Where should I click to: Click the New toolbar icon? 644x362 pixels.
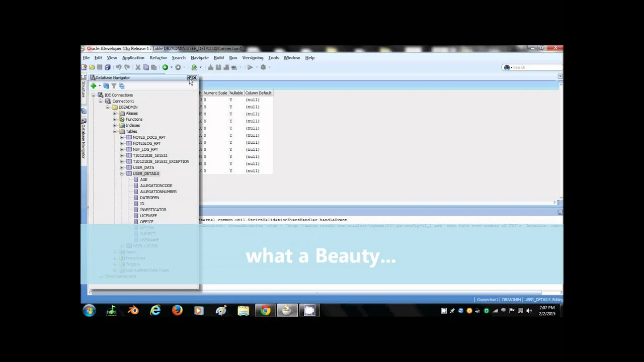coord(84,67)
